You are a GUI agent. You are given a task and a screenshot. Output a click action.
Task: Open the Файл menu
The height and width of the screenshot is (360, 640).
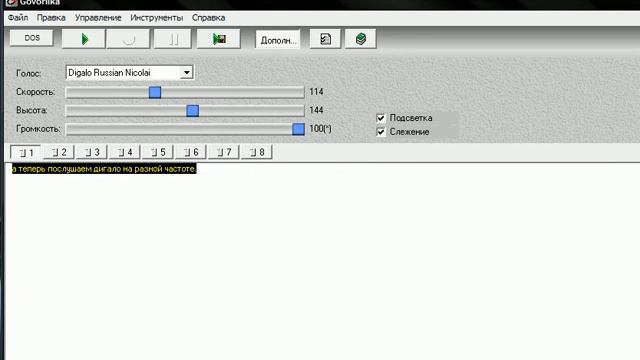(18, 18)
